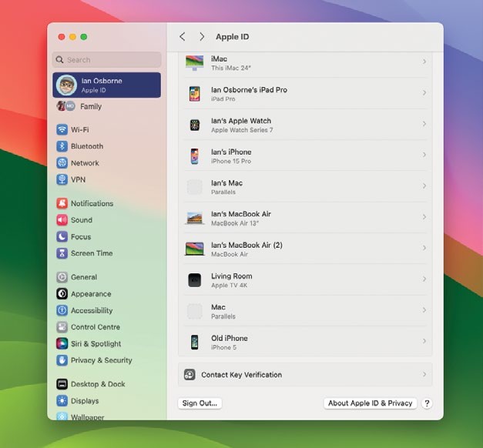The image size is (483, 448).
Task: Click the Apple TV 4K device icon
Action: click(x=194, y=280)
